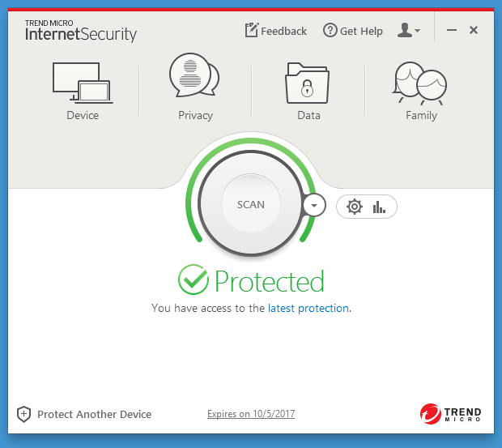Open the Data locked-folder icon

coord(308,82)
